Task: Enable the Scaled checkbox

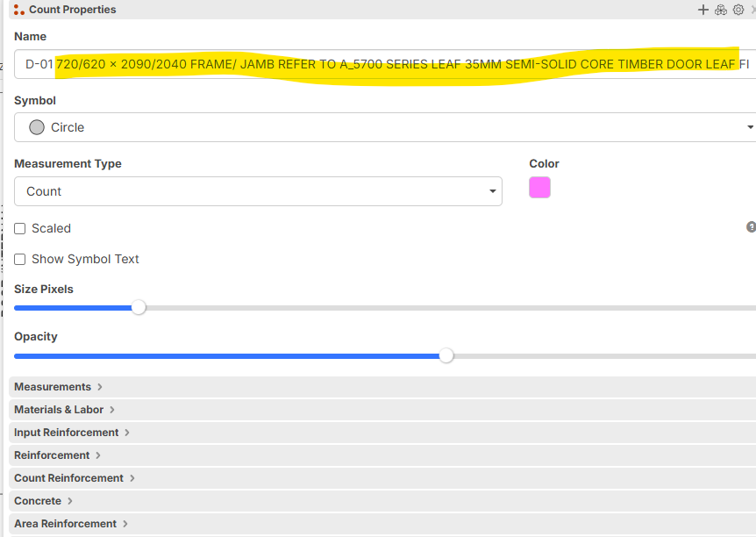Action: click(x=20, y=228)
